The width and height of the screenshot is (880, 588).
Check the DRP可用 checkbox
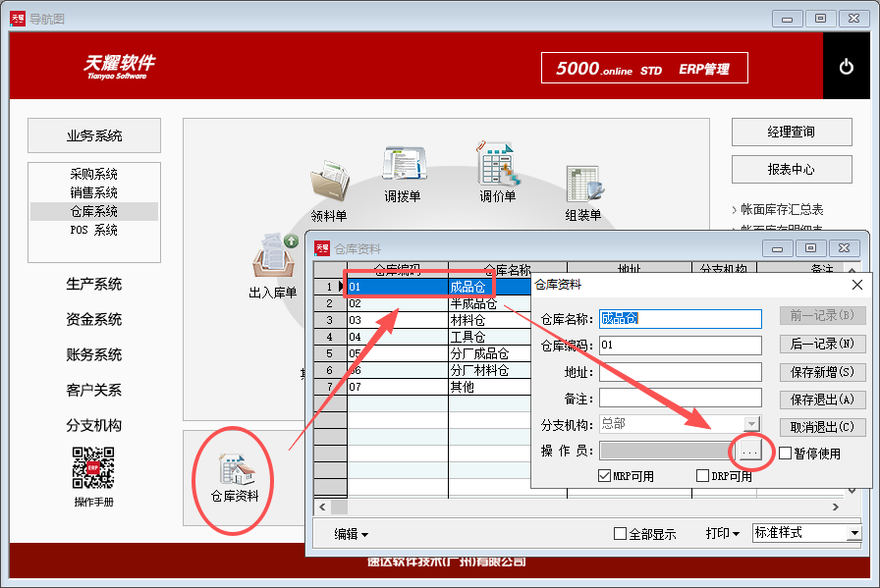click(x=702, y=476)
